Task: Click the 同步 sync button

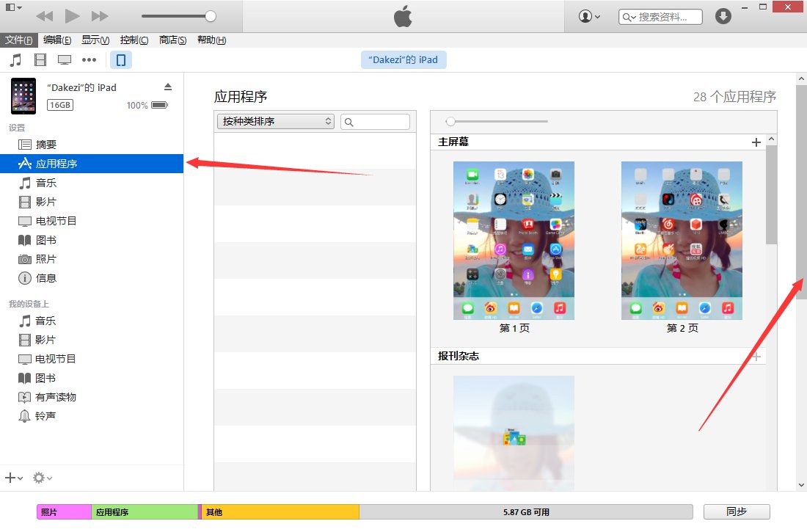Action: click(x=736, y=512)
